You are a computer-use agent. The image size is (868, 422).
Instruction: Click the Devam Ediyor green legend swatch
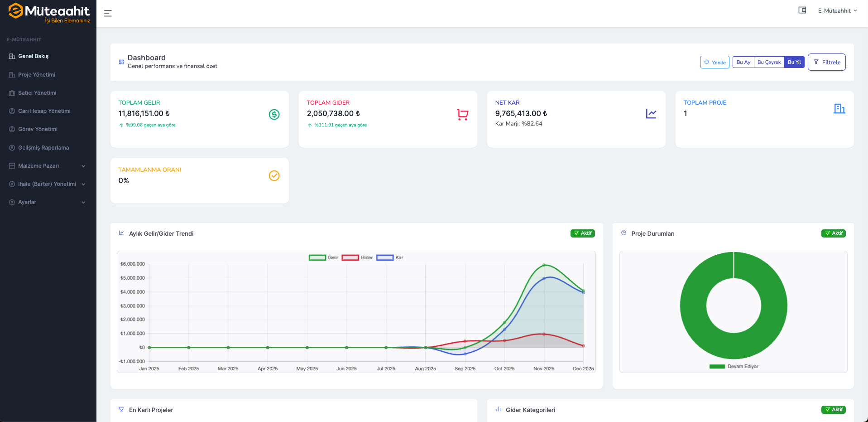(717, 367)
